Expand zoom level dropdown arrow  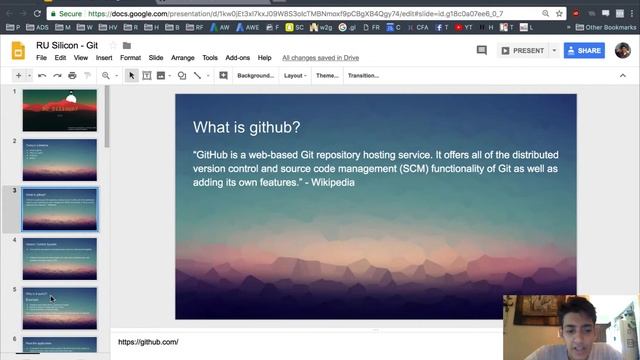tap(116, 76)
